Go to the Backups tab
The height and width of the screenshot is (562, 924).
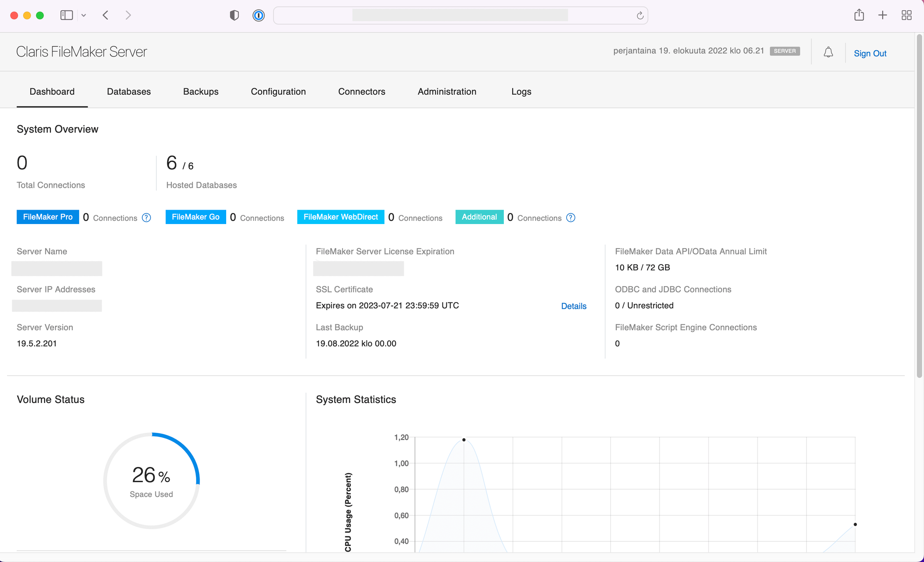click(x=201, y=92)
